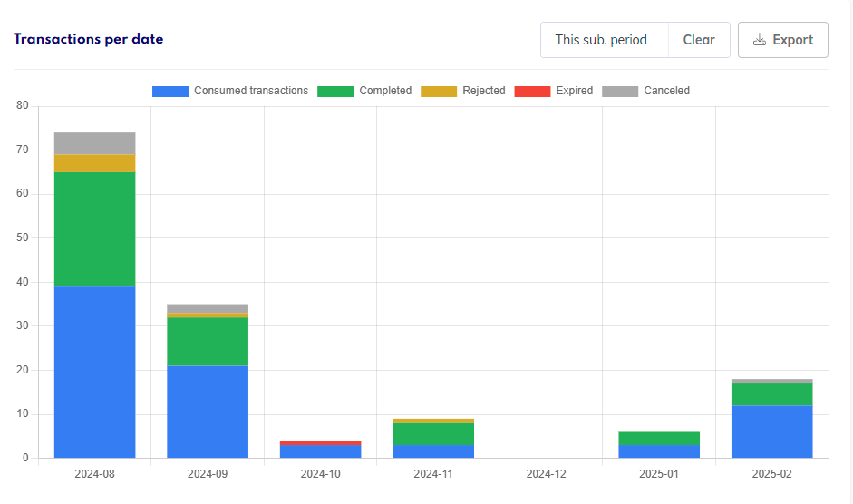Click the green Completed segment of 2024-08
Image resolution: width=853 pixels, height=504 pixels.
(94, 229)
